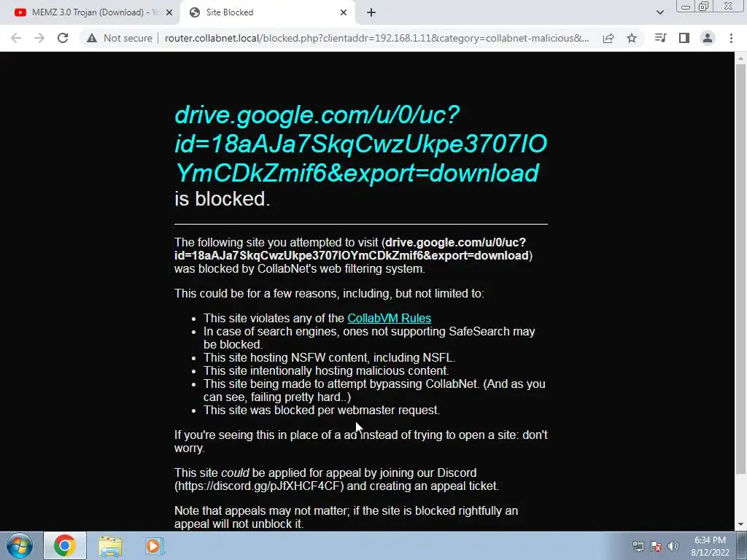This screenshot has height=560, width=747.
Task: Click the Discord invite URL text
Action: pos(260,486)
